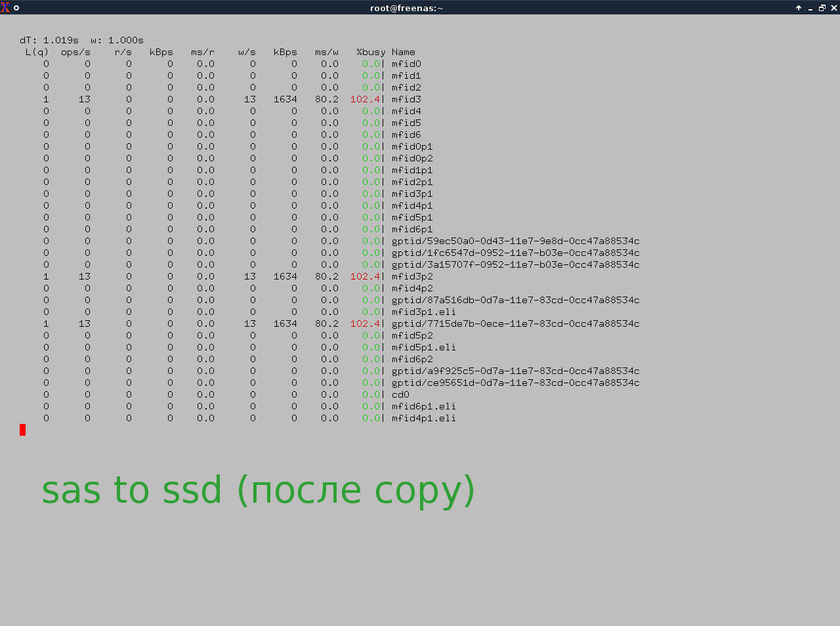Image resolution: width=840 pixels, height=626 pixels.
Task: Select the mfid0 device name
Action: (x=406, y=64)
